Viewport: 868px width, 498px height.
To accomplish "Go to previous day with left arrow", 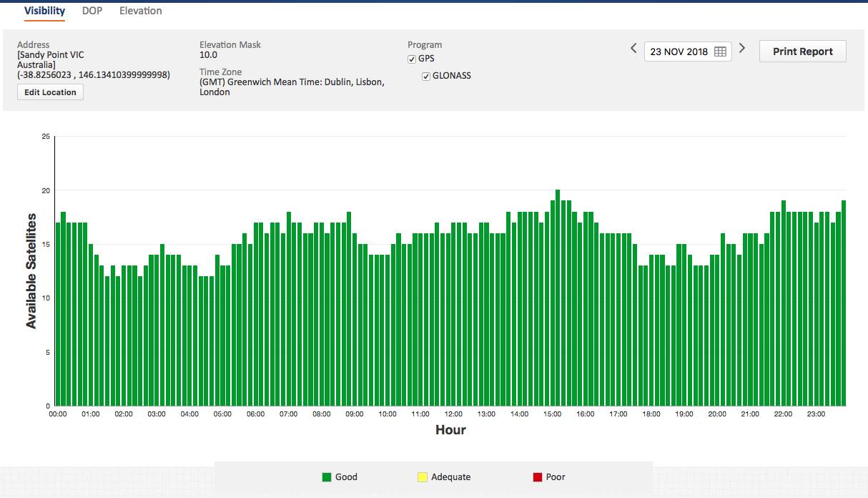I will tap(633, 49).
